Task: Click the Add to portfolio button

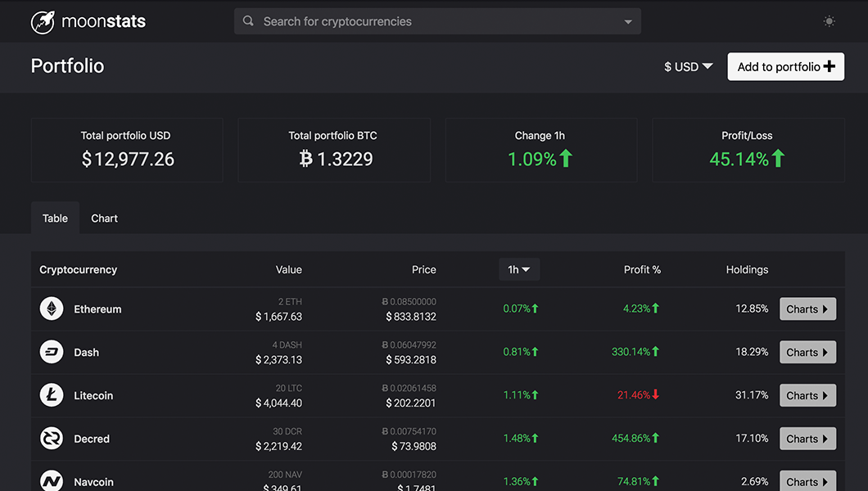Action: [785, 66]
